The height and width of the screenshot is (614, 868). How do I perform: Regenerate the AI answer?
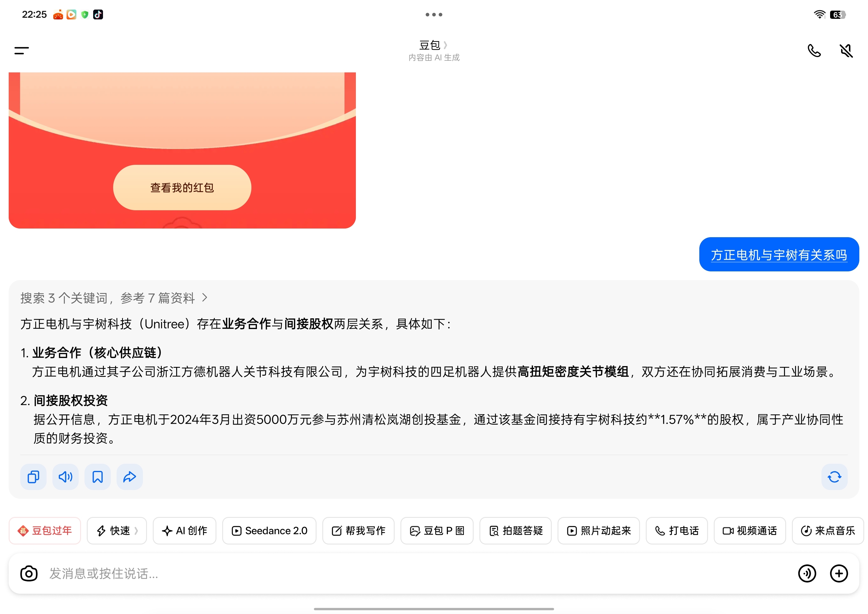point(834,477)
